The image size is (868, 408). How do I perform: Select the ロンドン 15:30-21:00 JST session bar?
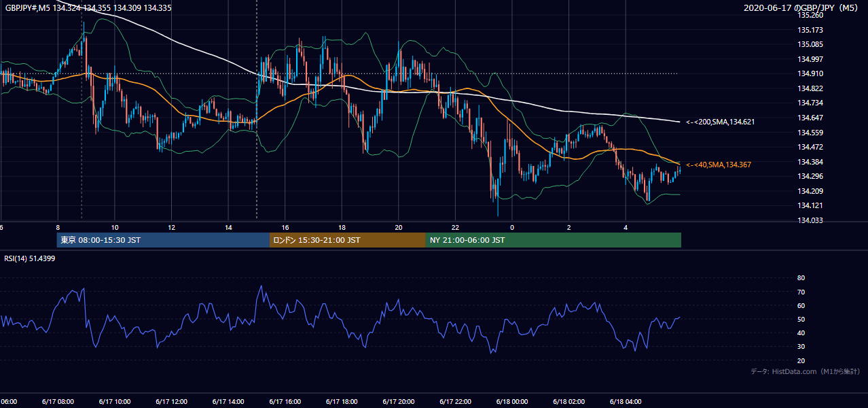(x=348, y=240)
